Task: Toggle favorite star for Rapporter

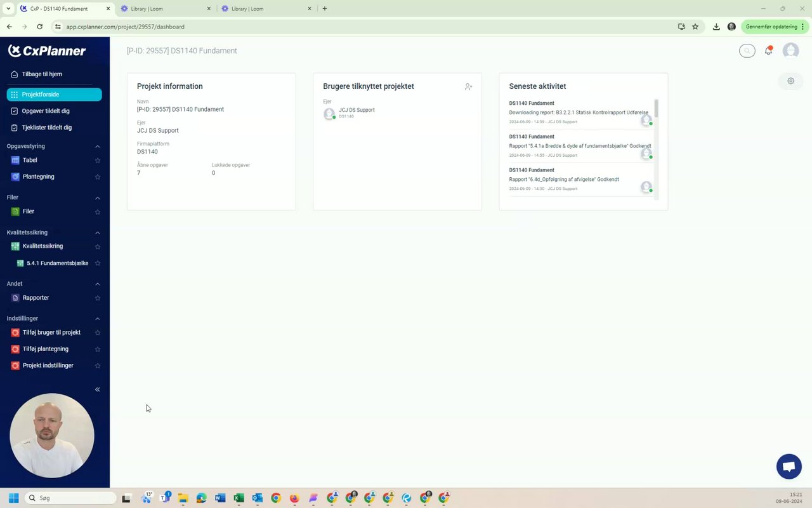Action: coord(98,298)
